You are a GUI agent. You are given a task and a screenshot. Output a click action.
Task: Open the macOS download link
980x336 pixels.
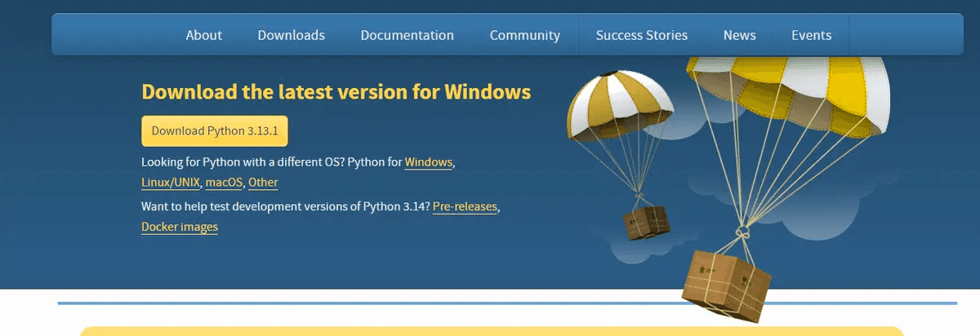click(x=224, y=183)
